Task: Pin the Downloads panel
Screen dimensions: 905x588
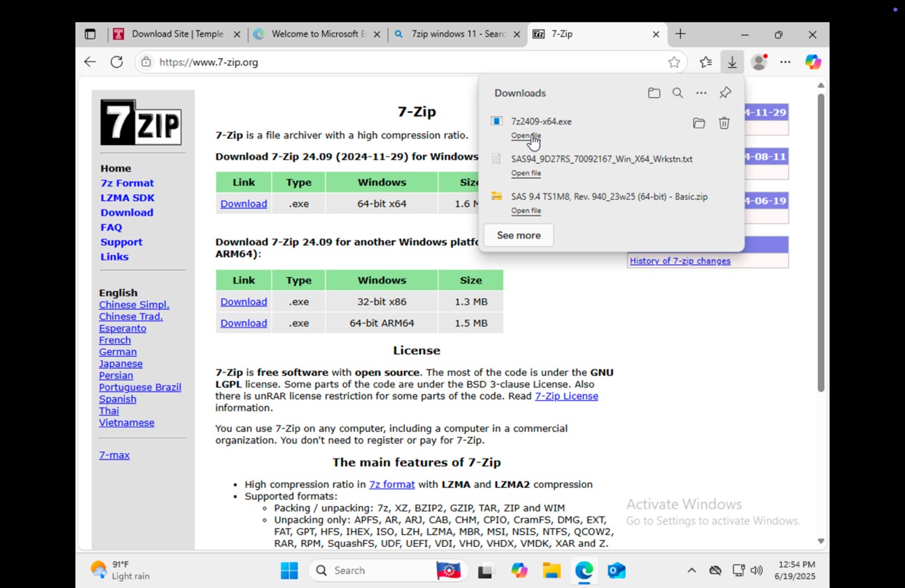Action: pos(725,93)
